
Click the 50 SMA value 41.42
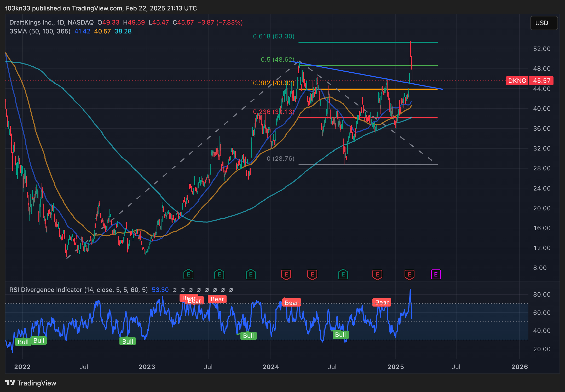(82, 31)
